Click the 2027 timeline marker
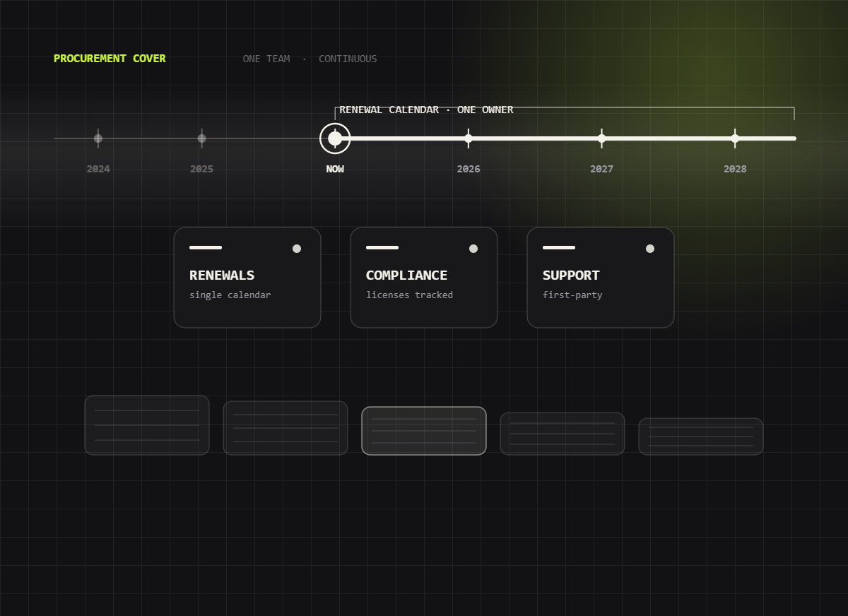Viewport: 848px width, 616px height. pos(601,138)
